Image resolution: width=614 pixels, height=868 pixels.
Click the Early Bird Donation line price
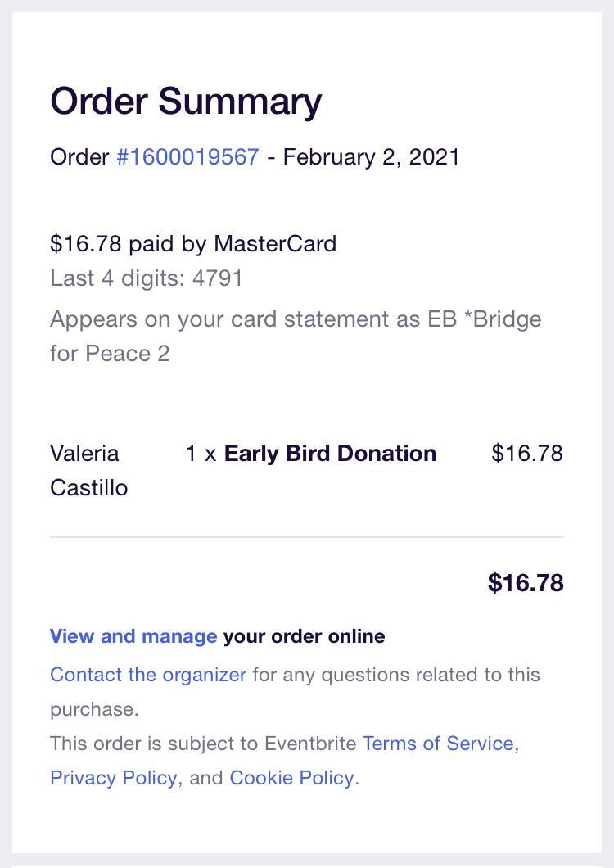526,454
